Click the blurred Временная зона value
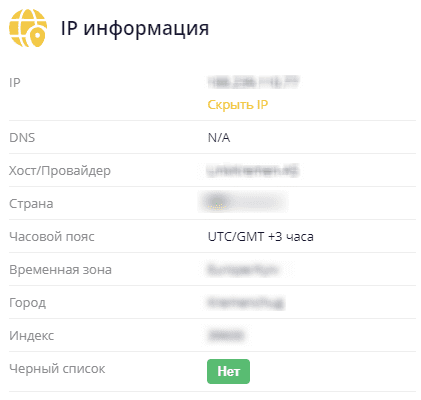The width and height of the screenshot is (421, 400). (x=243, y=269)
